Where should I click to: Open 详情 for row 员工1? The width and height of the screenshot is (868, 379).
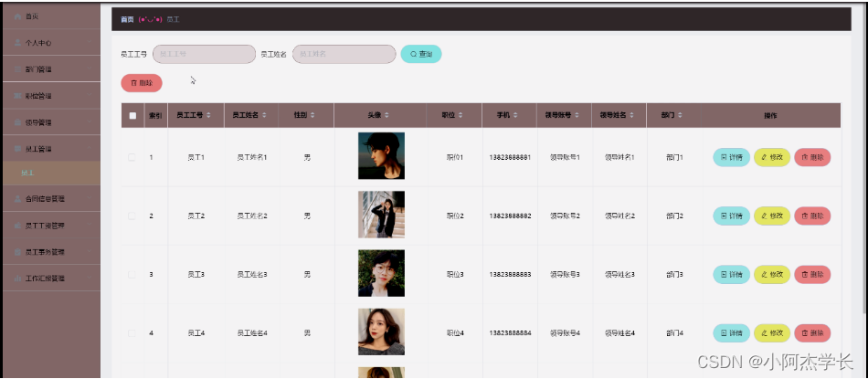coord(731,157)
